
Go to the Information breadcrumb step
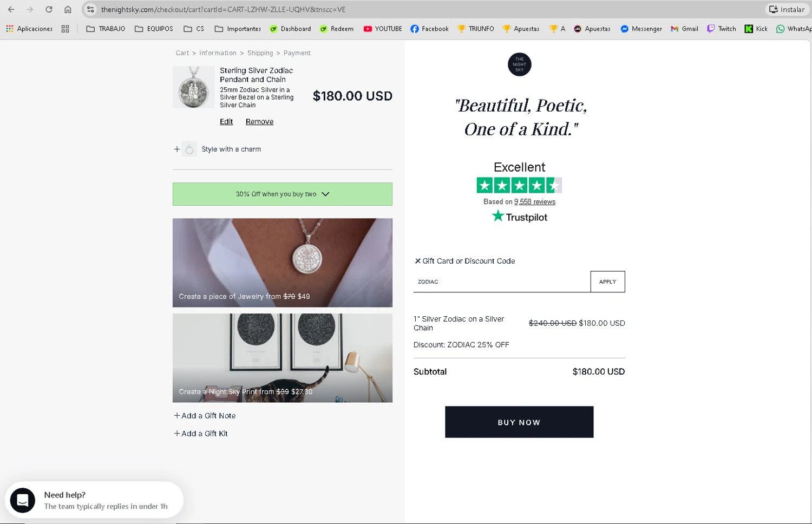pos(218,53)
